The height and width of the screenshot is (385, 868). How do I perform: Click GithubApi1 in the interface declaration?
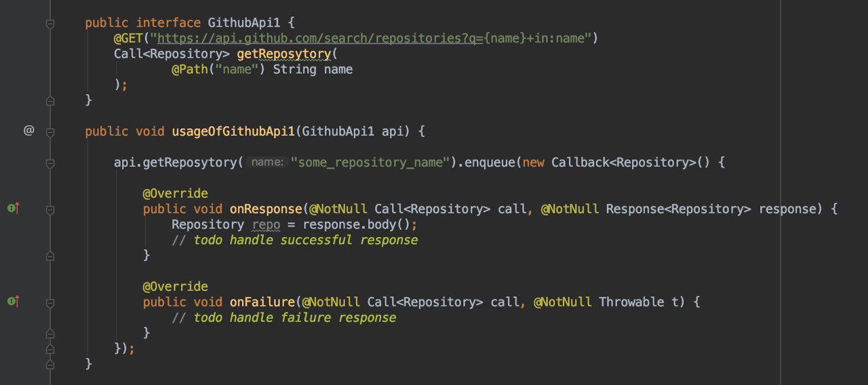(x=244, y=22)
